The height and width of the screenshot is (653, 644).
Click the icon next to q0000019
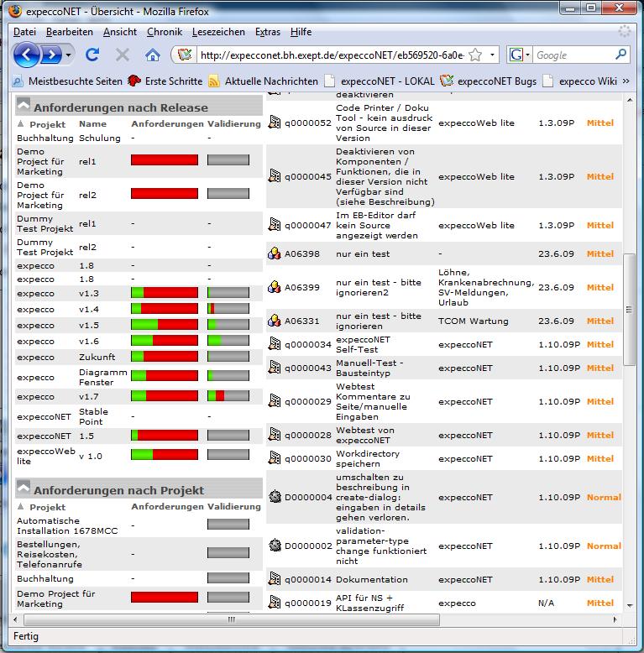(x=274, y=603)
